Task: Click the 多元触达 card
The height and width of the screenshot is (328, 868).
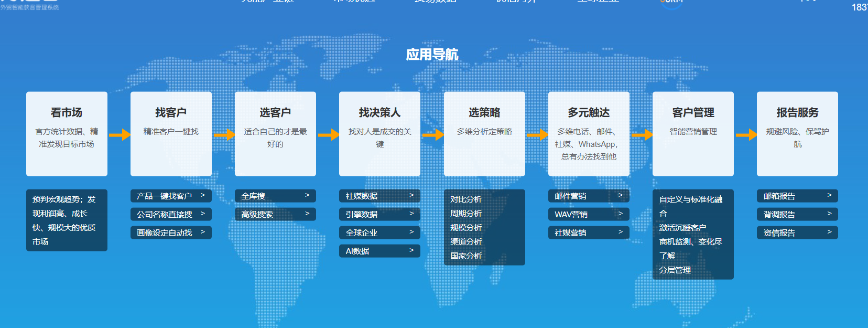Action: [589, 134]
